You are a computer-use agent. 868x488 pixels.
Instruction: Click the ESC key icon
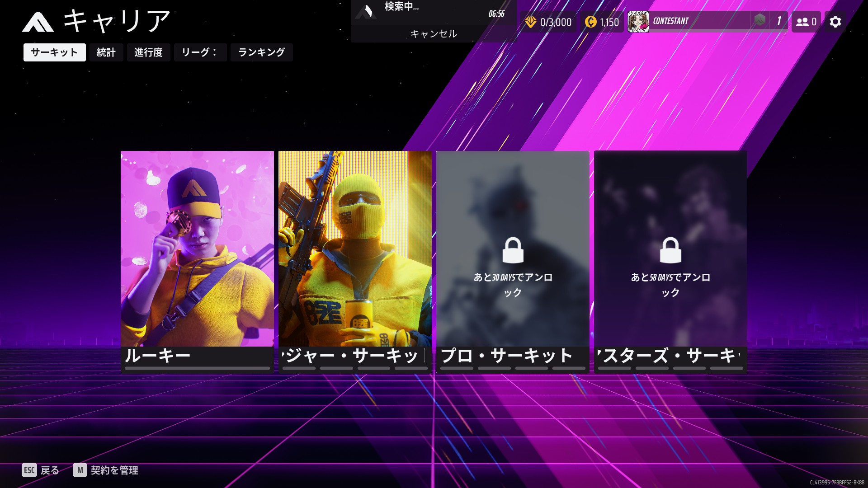29,470
